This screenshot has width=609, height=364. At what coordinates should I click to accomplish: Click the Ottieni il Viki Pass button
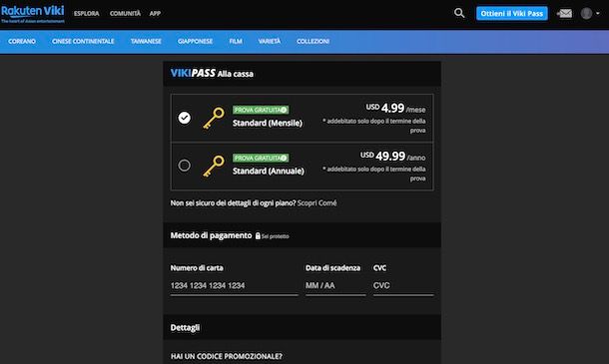pos(512,13)
